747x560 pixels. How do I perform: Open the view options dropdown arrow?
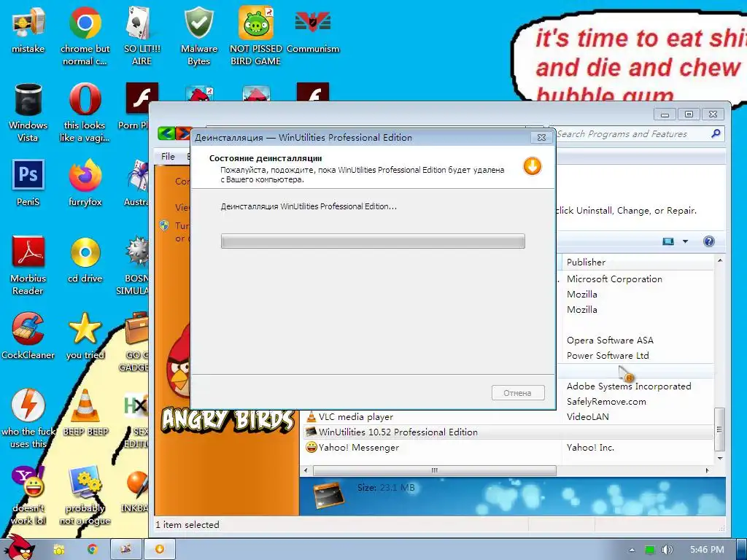[x=685, y=241]
